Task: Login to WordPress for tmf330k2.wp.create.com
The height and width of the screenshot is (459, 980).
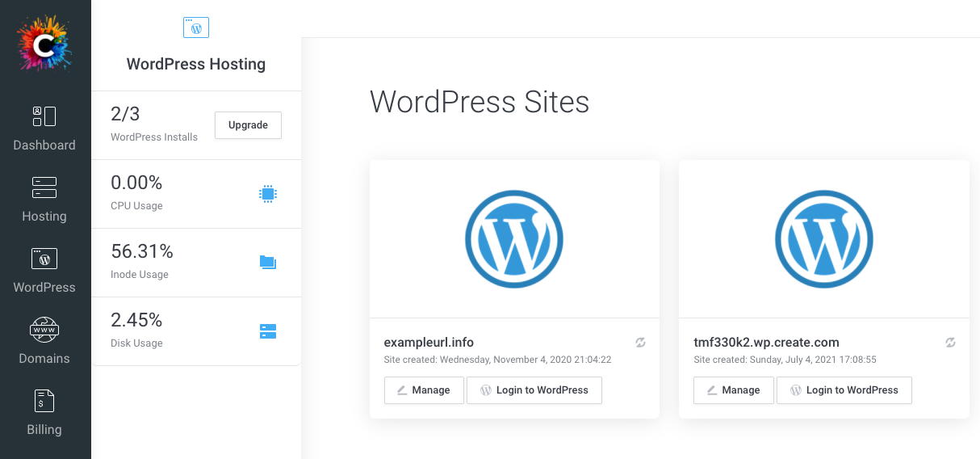Action: coord(844,390)
